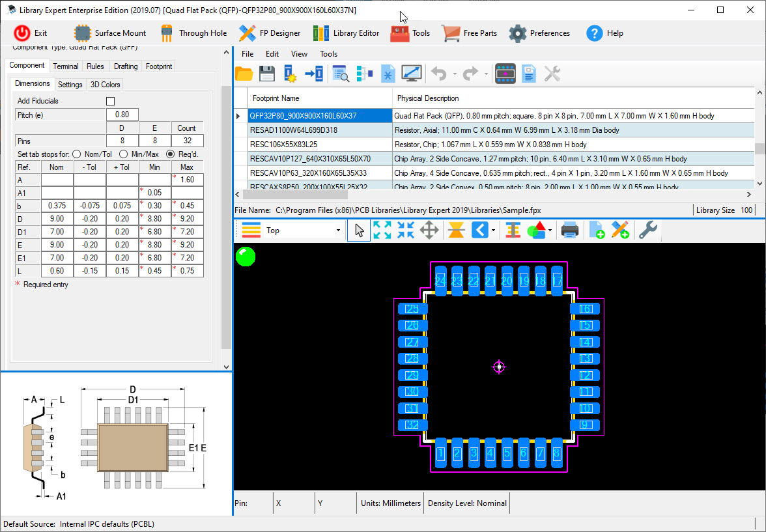Screen dimensions: 766x532
Task: Click the open library folder icon
Action: 244,74
